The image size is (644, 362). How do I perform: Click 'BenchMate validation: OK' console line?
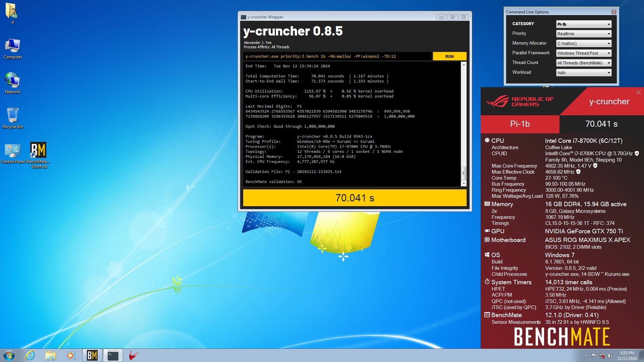[x=274, y=182]
